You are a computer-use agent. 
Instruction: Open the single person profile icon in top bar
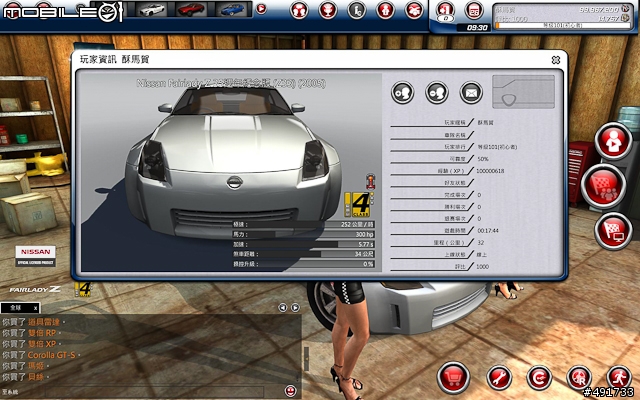[385, 10]
